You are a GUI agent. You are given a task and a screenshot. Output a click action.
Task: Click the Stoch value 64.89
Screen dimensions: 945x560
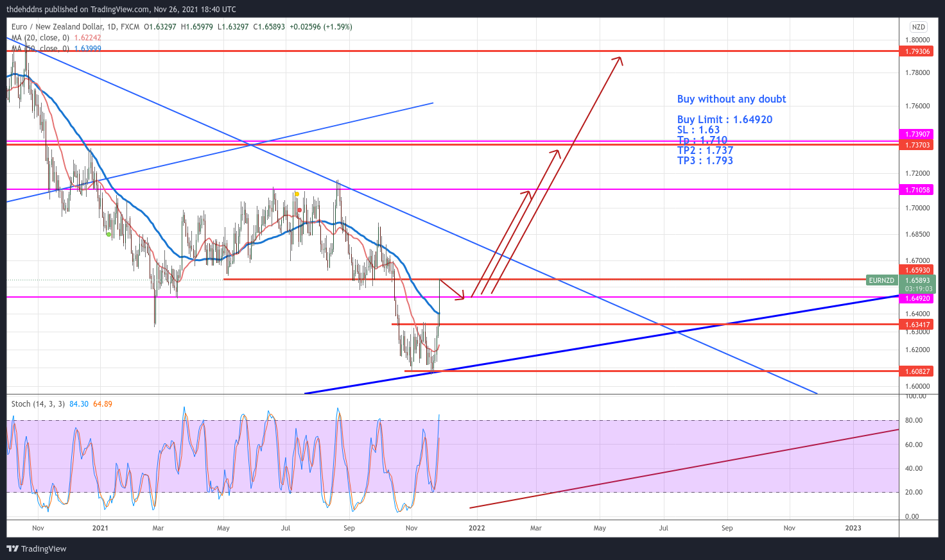point(103,403)
